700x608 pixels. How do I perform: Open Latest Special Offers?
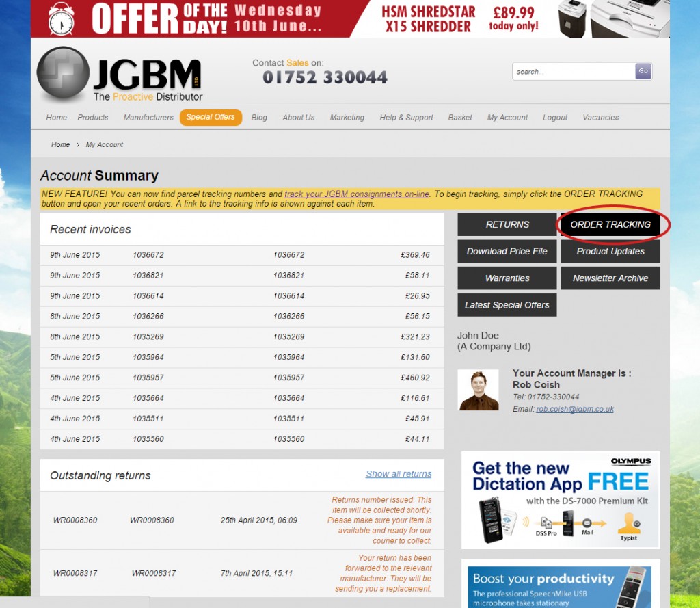coord(507,304)
